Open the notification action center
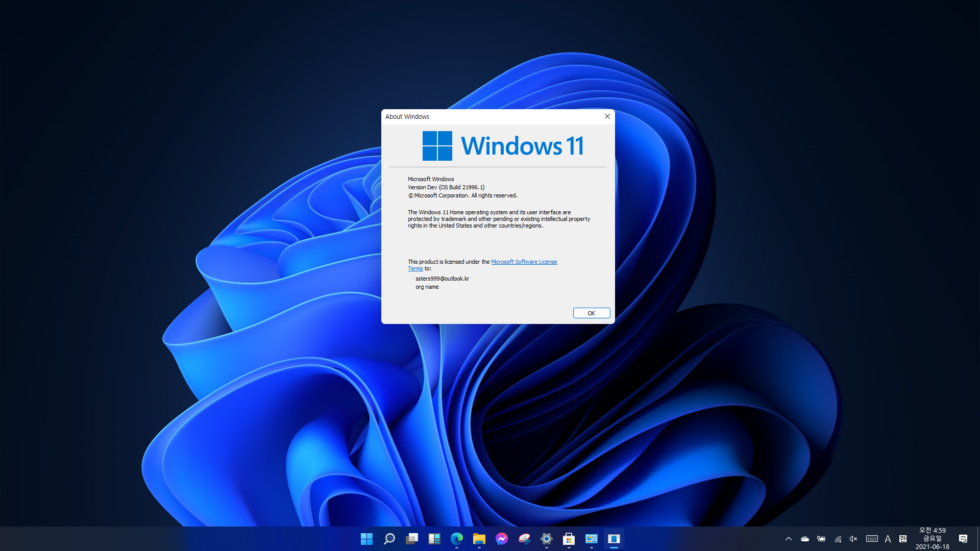 click(963, 539)
